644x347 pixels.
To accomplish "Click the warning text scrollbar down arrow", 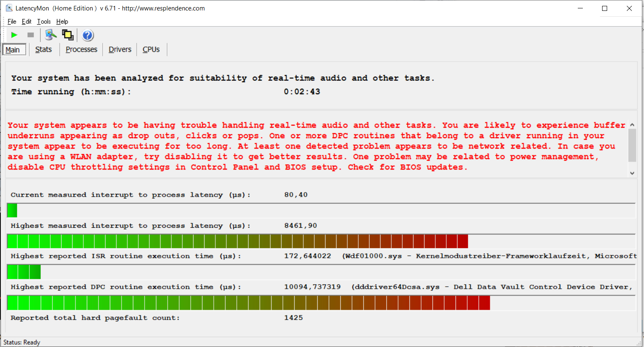I will point(632,173).
